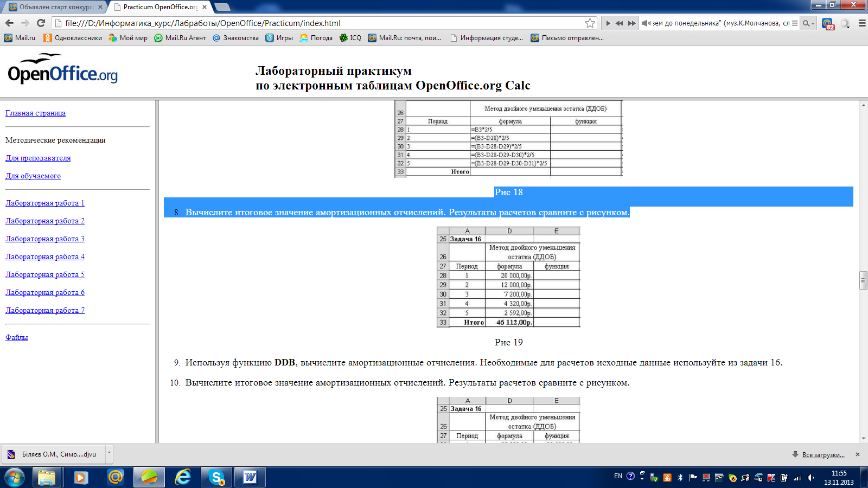Go back using the browser back arrow

[9, 23]
